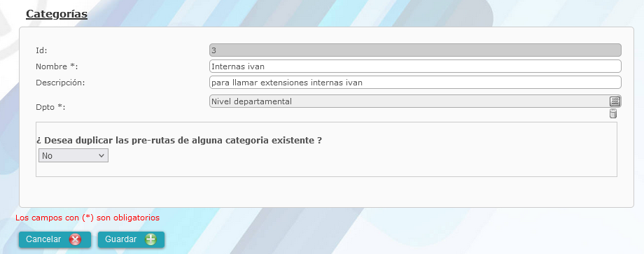
Task: Open the duplicate pre-rutas dropdown showing No
Action: [x=73, y=155]
